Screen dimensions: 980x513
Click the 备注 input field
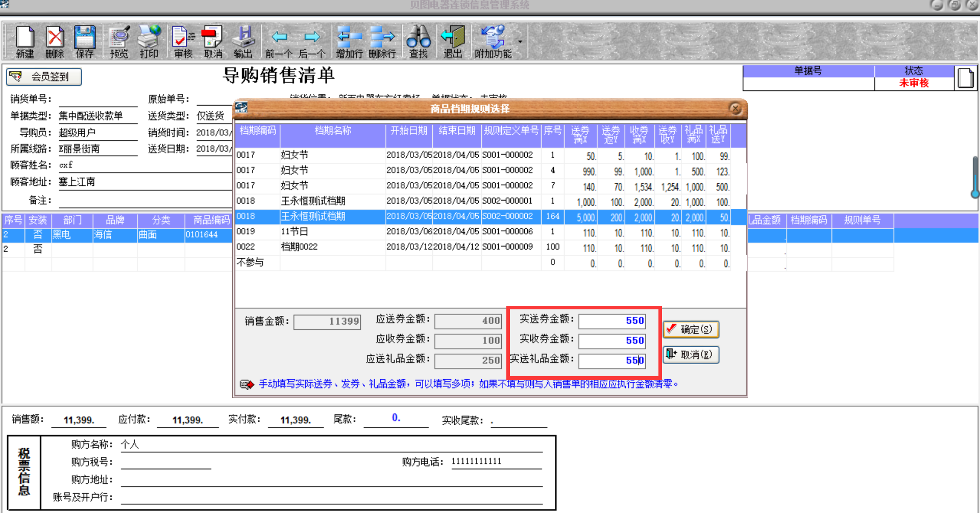coord(145,200)
